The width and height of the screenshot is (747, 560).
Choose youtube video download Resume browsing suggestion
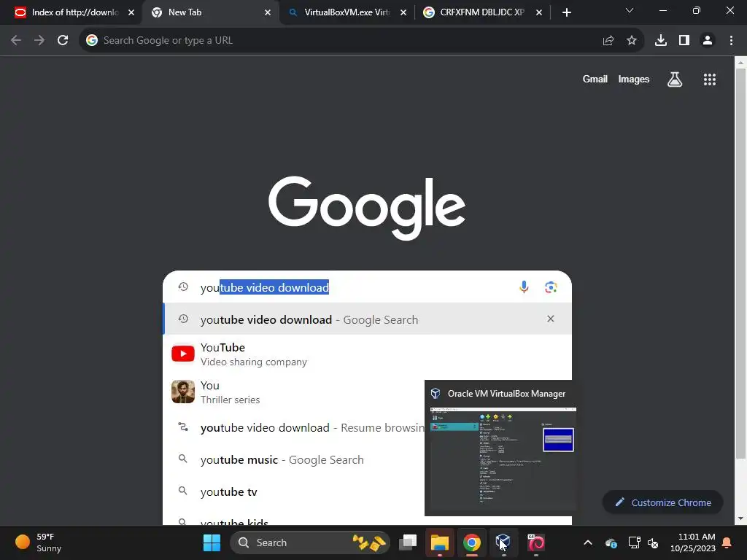click(293, 427)
